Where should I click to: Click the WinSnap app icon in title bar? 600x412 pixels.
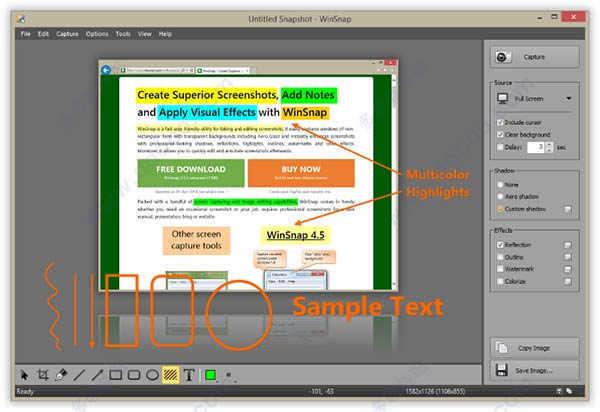(x=21, y=19)
